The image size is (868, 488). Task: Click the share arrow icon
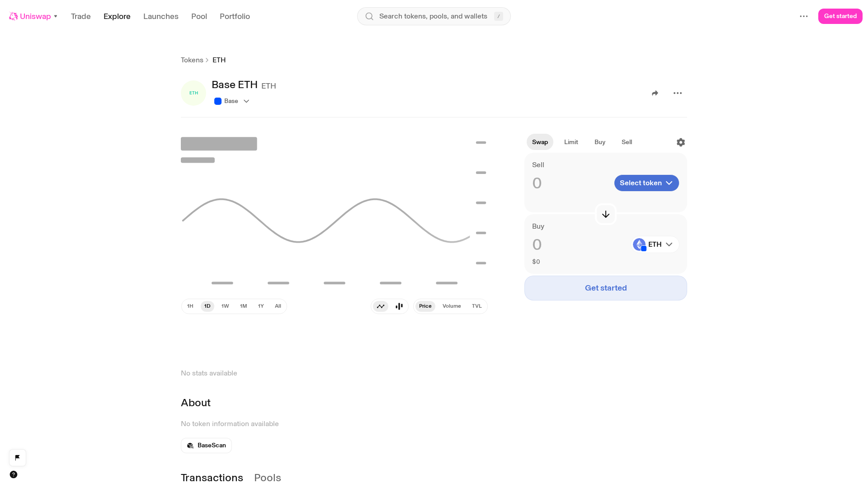(655, 93)
